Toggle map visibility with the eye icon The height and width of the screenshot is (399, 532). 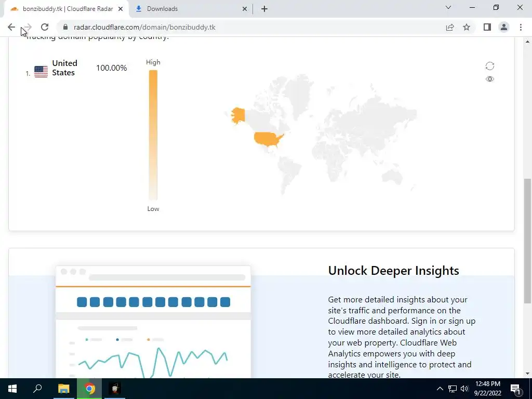[489, 79]
